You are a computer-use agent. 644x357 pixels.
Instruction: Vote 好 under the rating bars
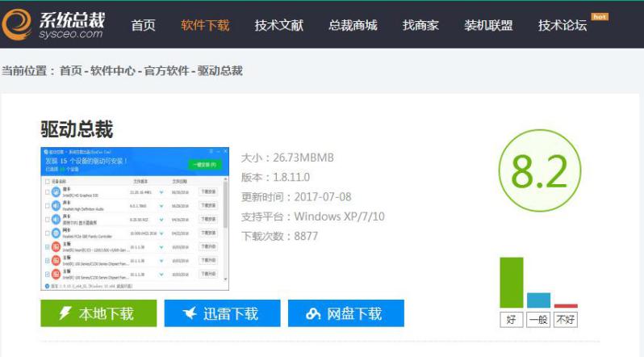(512, 320)
